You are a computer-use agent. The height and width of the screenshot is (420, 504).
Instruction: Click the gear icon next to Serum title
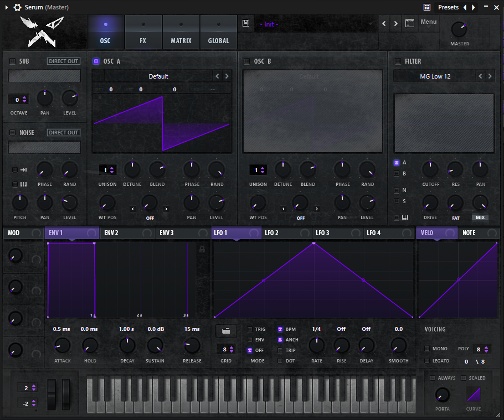click(x=17, y=7)
